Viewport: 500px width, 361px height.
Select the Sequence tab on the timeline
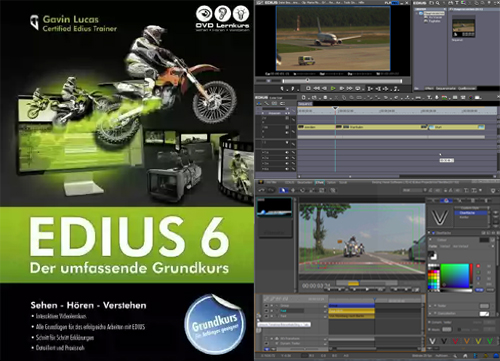click(x=305, y=104)
